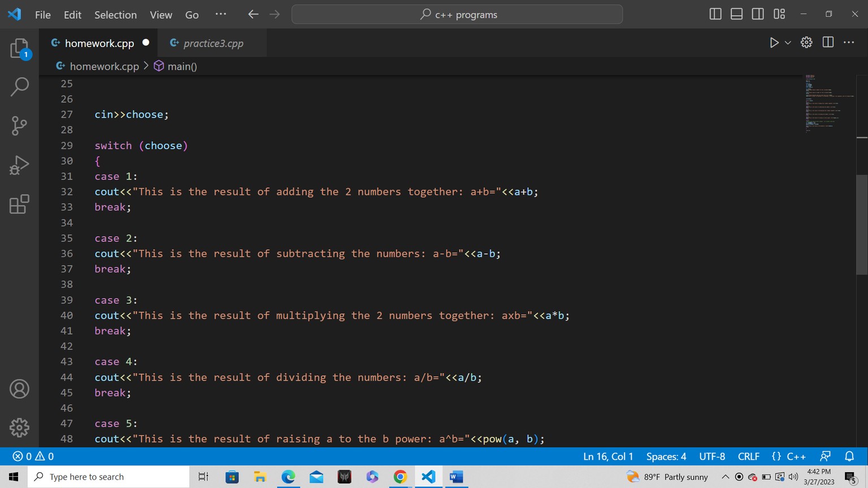Viewport: 868px width, 488px height.
Task: Open the Manage gear in activity bar
Action: [x=19, y=428]
